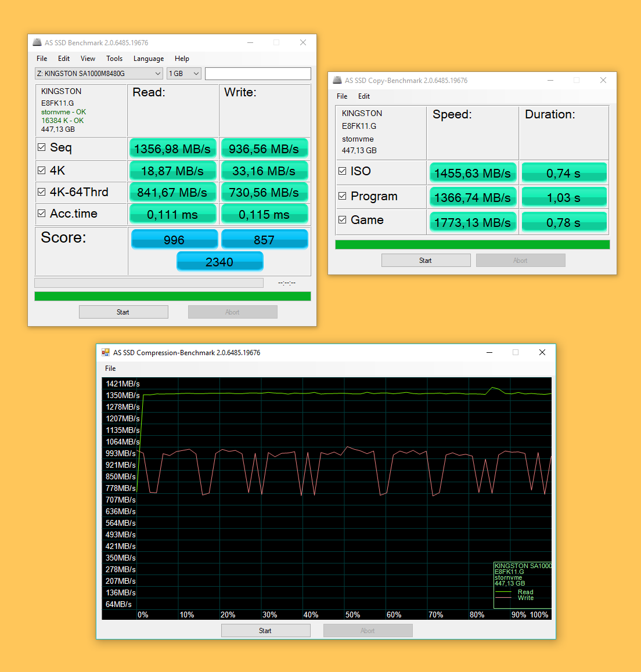Click the ISO speed 1455,63 MB/s
This screenshot has height=672, width=641.
[473, 173]
